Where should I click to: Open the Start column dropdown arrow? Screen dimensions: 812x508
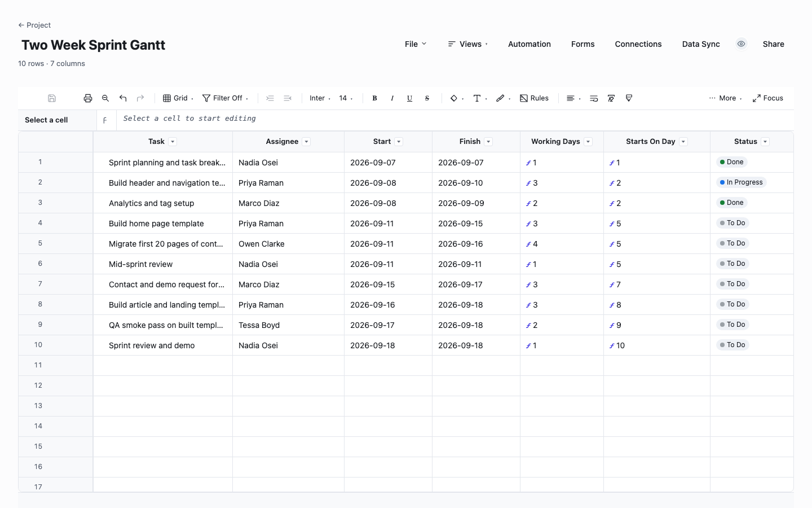[x=399, y=142]
